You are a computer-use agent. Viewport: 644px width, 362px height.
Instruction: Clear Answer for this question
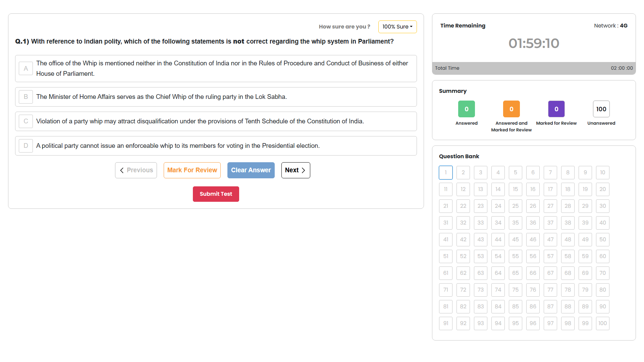click(x=251, y=170)
